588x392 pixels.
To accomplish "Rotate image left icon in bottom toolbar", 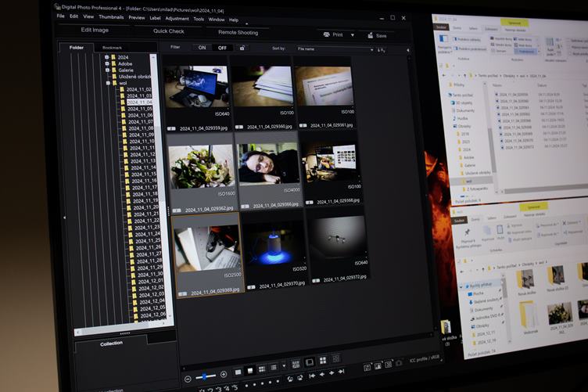I will pos(290,379).
